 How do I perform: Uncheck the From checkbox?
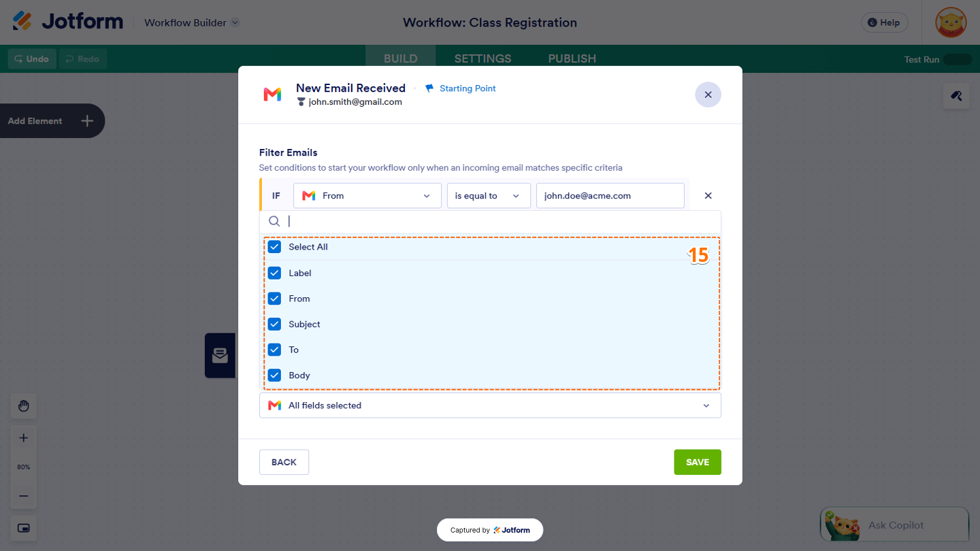tap(274, 299)
